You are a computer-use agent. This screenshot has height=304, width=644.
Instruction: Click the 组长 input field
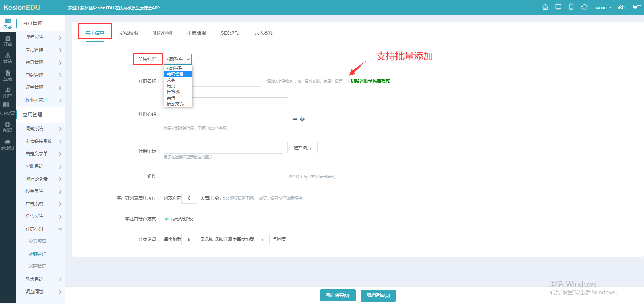coord(223,177)
